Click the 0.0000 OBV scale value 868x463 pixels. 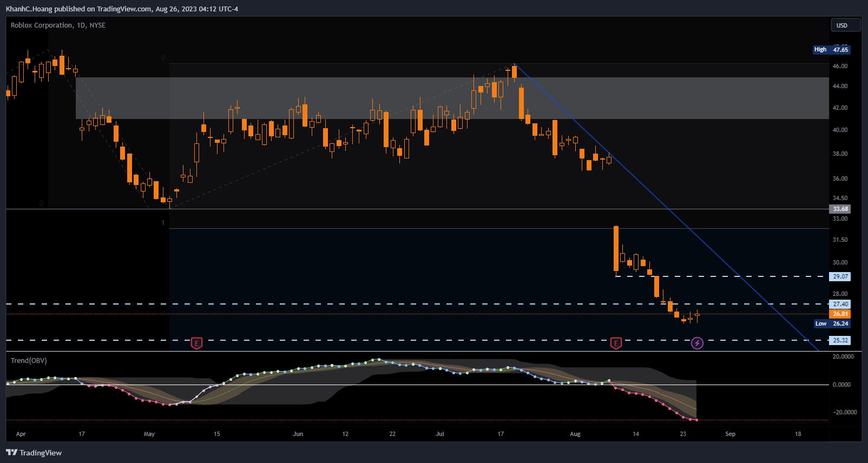pyautogui.click(x=841, y=385)
